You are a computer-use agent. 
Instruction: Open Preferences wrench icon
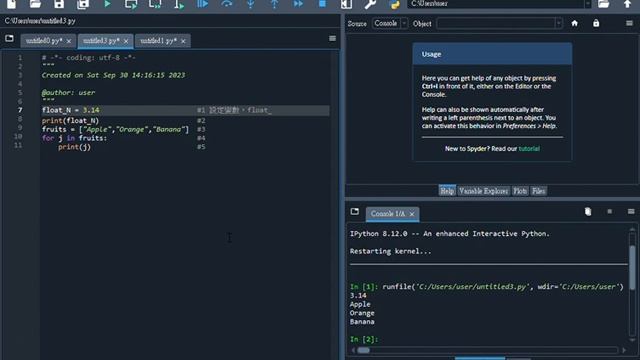coord(370,4)
